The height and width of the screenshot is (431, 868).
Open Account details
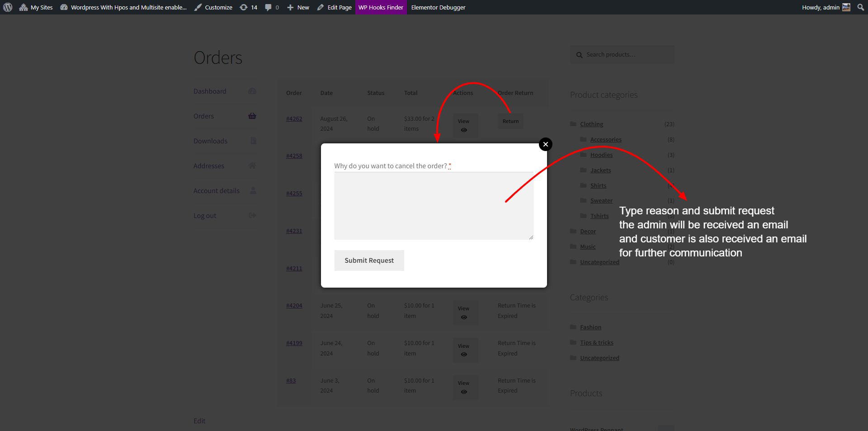click(x=217, y=191)
